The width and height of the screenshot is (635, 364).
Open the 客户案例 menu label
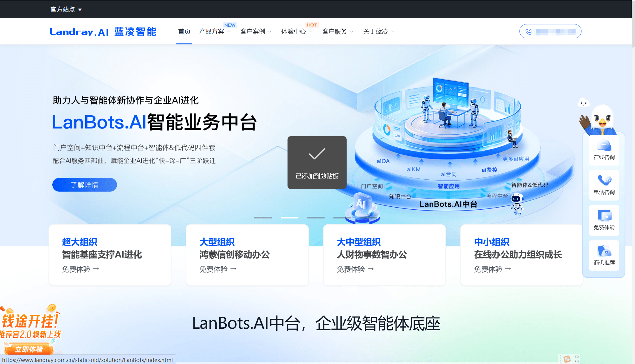[x=253, y=31]
